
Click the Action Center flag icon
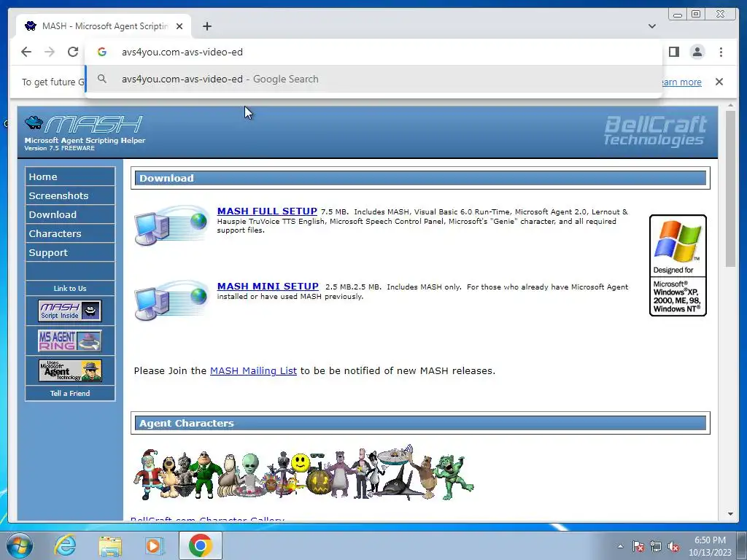point(638,546)
